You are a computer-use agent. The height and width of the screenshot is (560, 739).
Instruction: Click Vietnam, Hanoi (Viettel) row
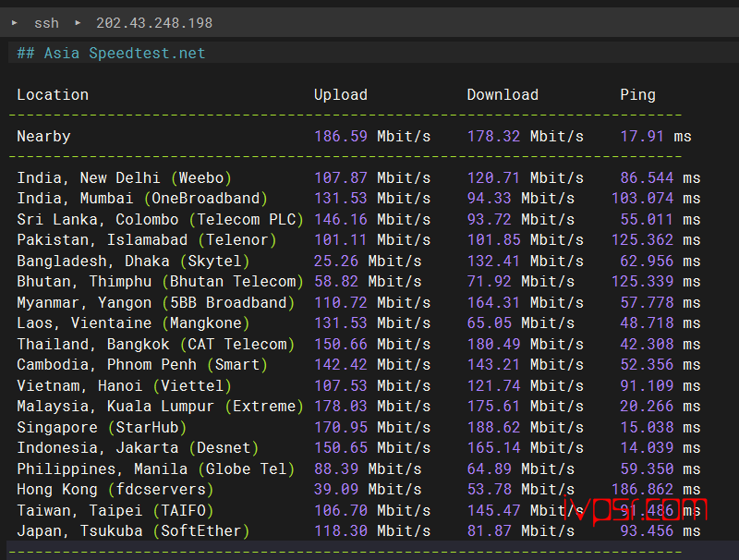tap(125, 385)
